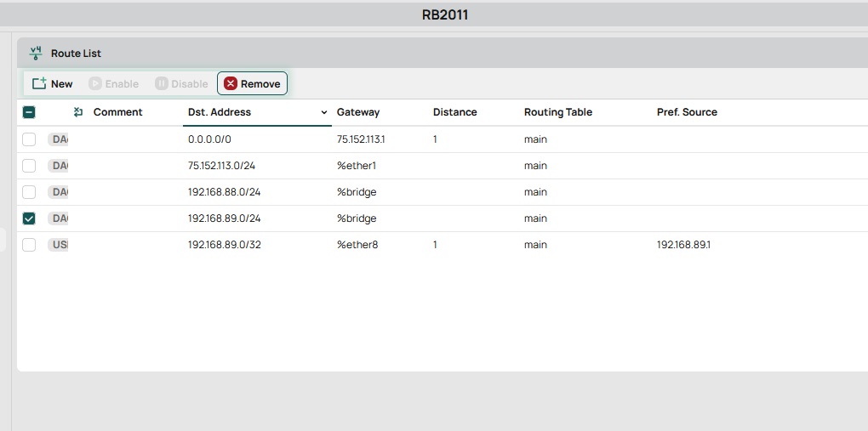Click distance value in %ether8 row
Image resolution: width=868 pixels, height=431 pixels.
(x=435, y=245)
